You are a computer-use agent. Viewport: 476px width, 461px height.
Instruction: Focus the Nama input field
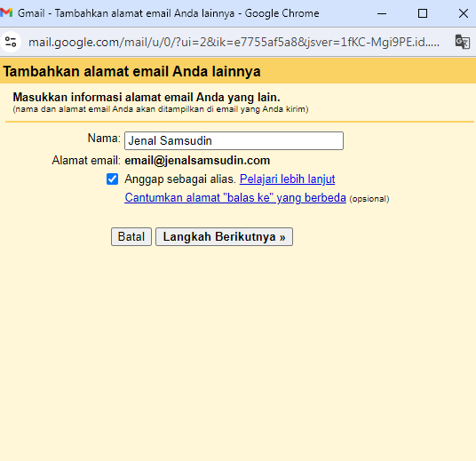pos(234,140)
